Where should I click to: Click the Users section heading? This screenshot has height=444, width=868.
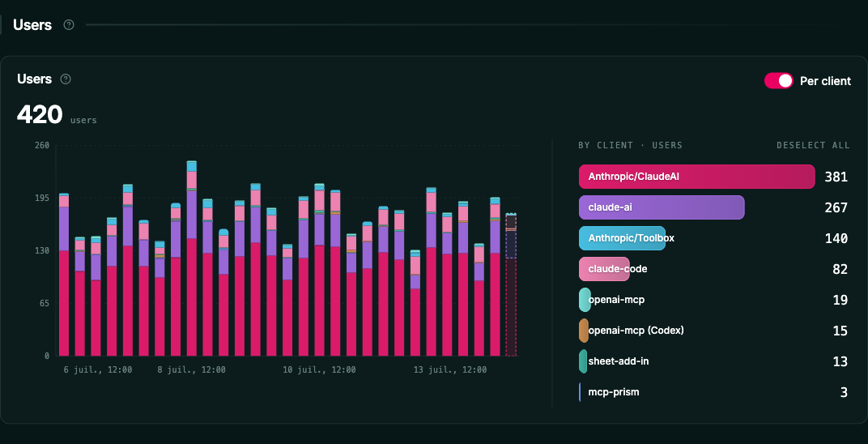[32, 24]
